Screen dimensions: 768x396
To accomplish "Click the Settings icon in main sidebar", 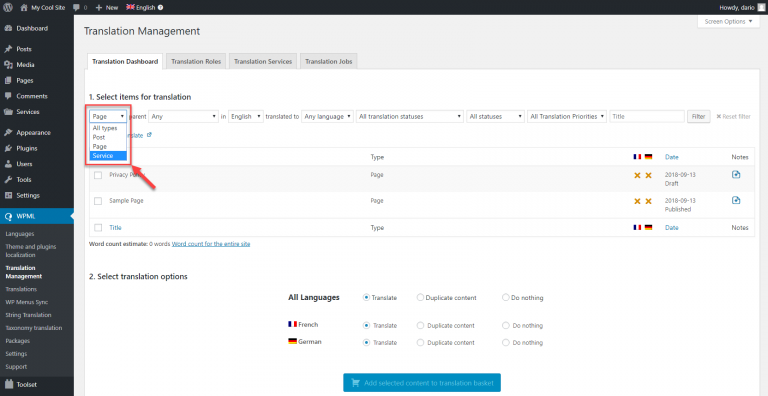I will coord(8,195).
